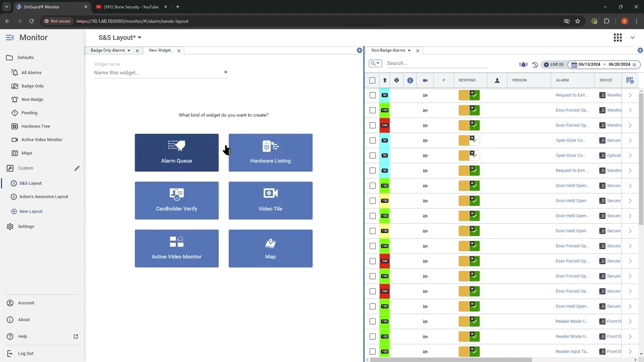Collapse the Monitor sidebar menu icon
Screen dimensions: 644x362
[10, 38]
